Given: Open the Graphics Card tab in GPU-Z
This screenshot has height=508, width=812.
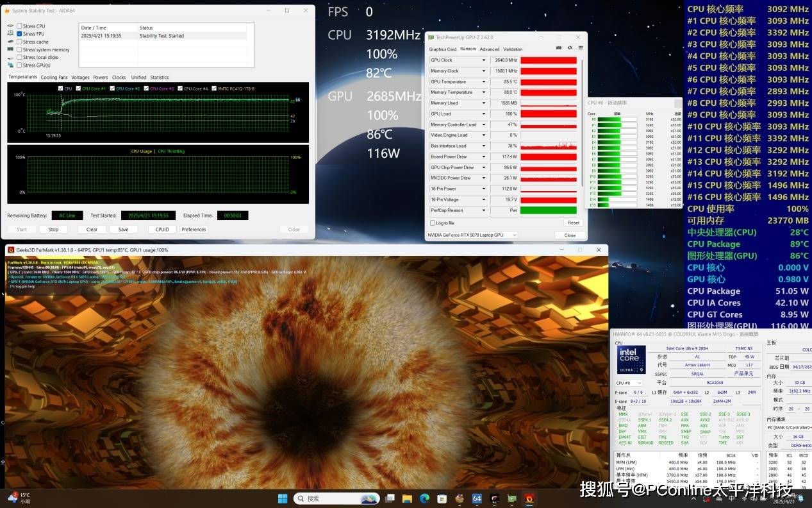Looking at the screenshot, I should [442, 49].
